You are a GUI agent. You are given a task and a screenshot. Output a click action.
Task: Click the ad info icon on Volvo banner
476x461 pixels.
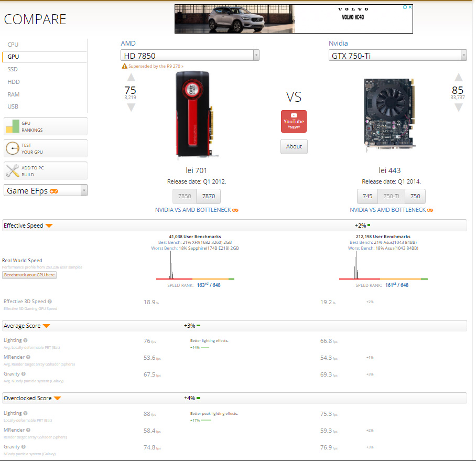click(x=405, y=7)
